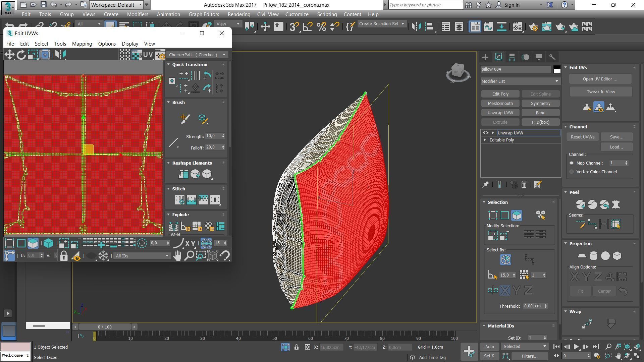Click the Reset UVWs button
The width and height of the screenshot is (644, 362).
(582, 137)
